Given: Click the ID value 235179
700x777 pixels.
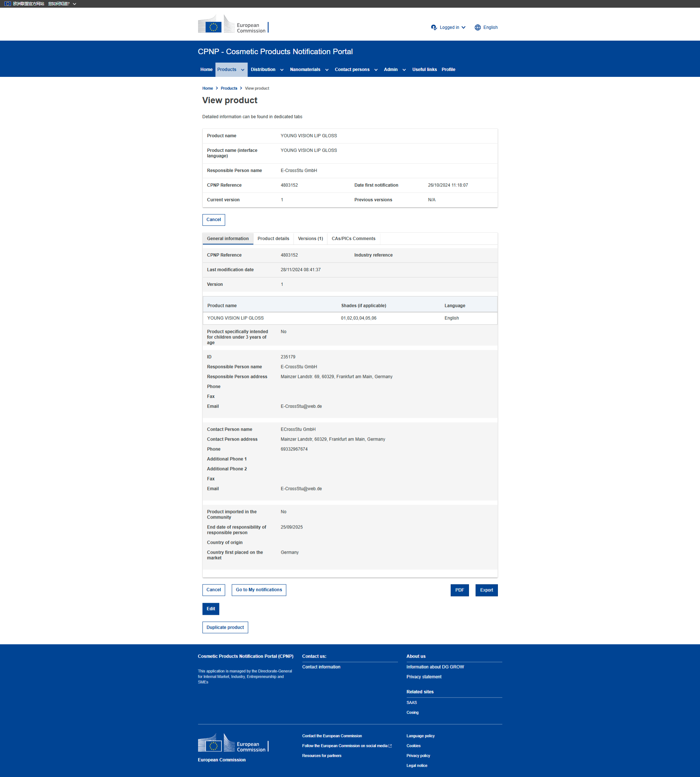Looking at the screenshot, I should point(288,357).
